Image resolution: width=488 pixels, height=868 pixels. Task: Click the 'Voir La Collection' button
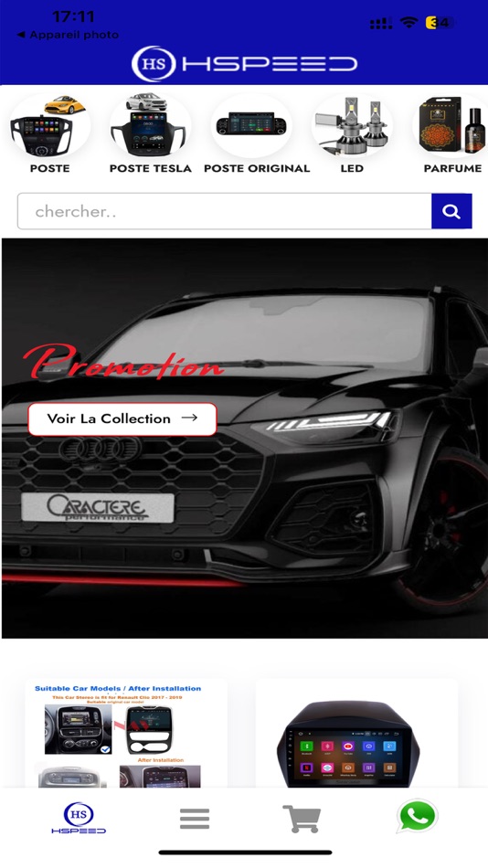click(x=122, y=419)
